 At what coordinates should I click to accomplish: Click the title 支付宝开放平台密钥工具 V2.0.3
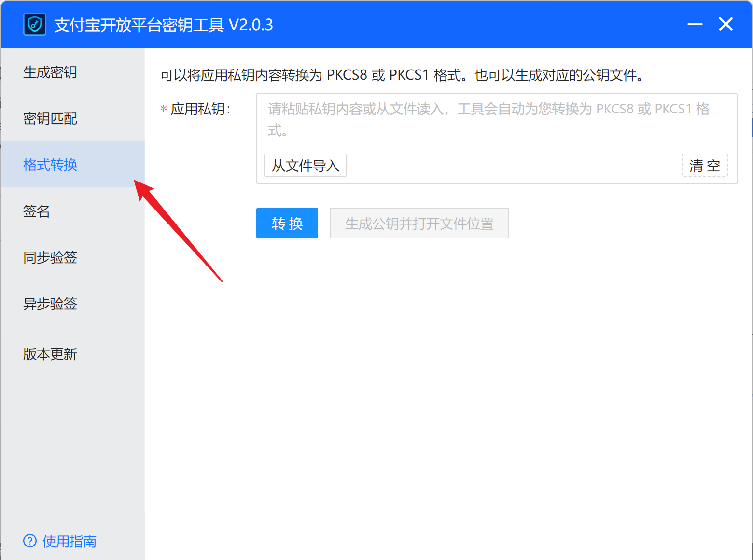(x=164, y=25)
